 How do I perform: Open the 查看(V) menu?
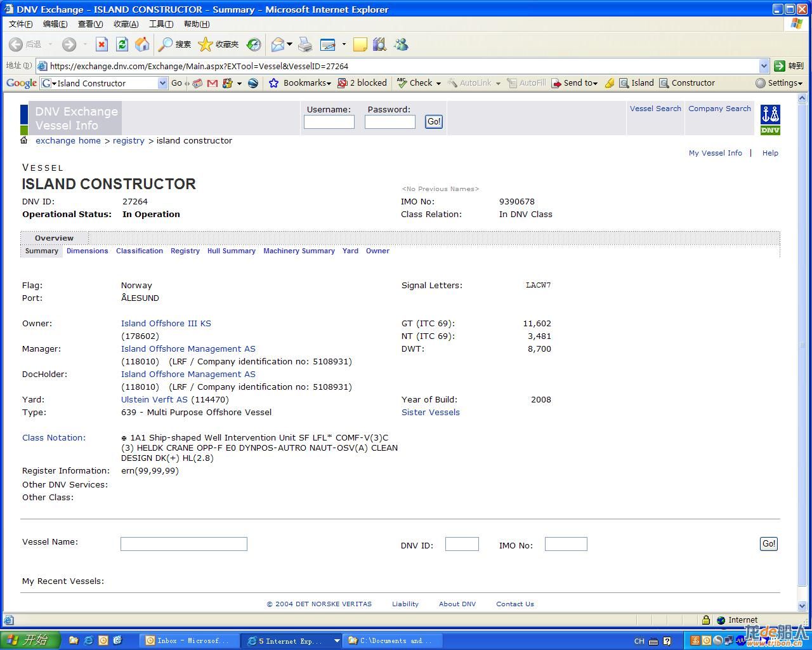[90, 23]
